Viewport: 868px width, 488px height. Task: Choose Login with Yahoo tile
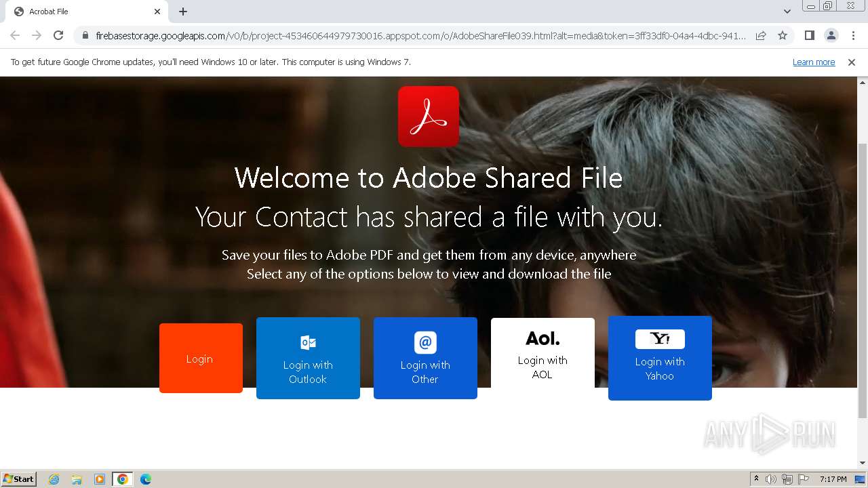click(660, 358)
